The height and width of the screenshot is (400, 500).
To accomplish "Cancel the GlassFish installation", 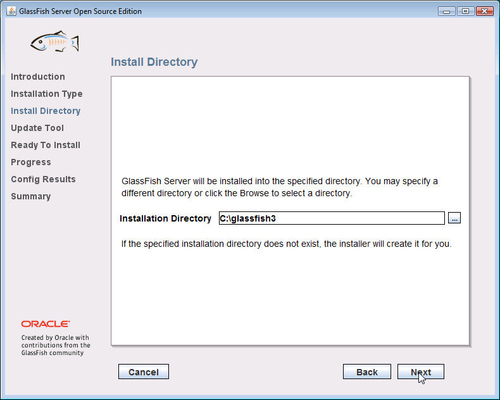I will pos(143,372).
